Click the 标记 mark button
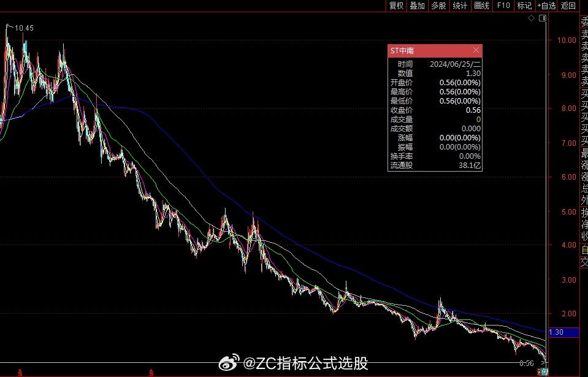 click(x=525, y=6)
